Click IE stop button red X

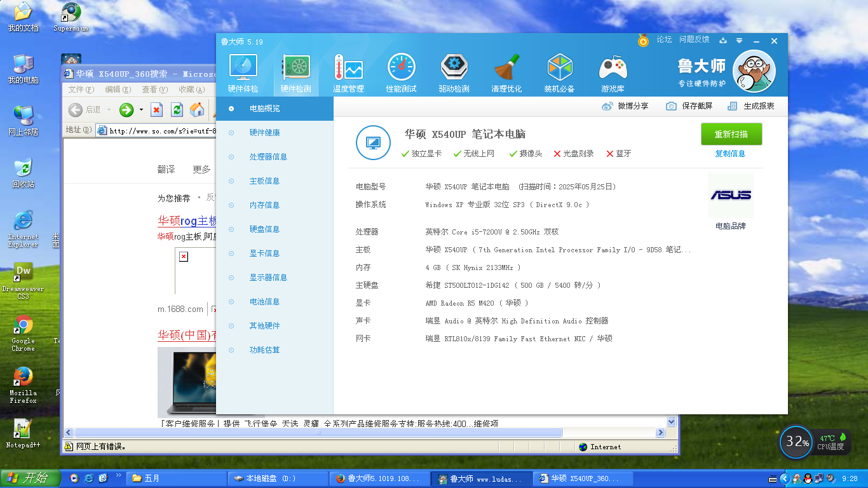click(x=156, y=110)
